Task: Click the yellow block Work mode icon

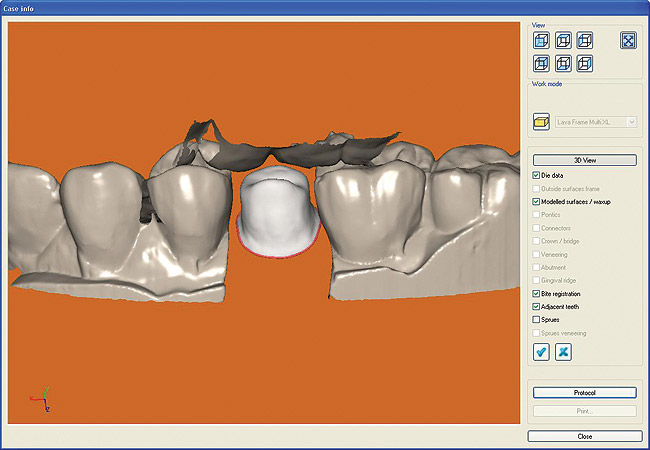Action: pos(541,122)
